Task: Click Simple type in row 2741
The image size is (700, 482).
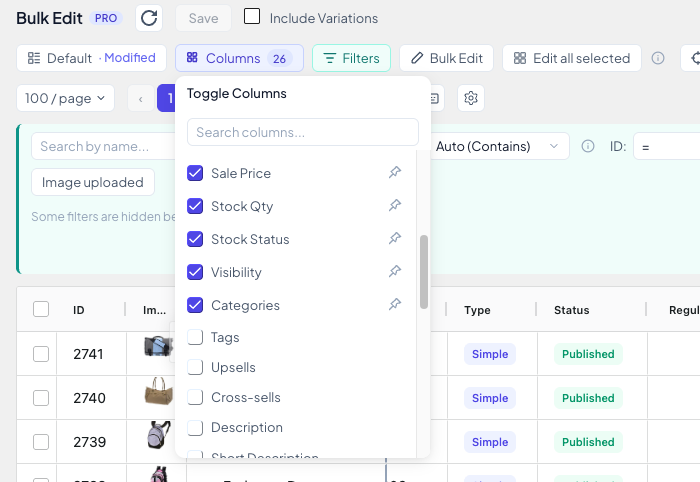Action: [490, 354]
